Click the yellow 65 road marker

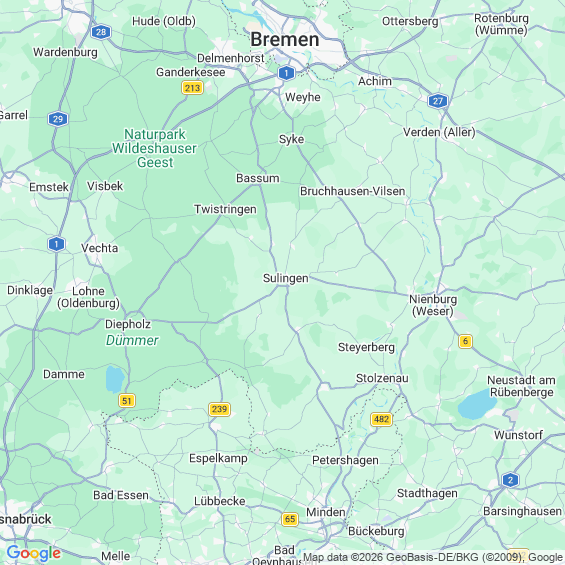coord(290,519)
